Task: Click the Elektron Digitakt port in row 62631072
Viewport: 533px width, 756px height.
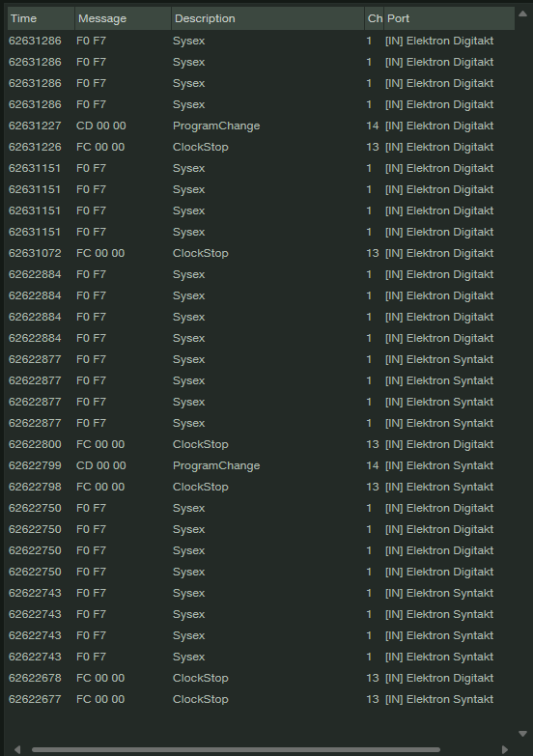Action: 439,253
